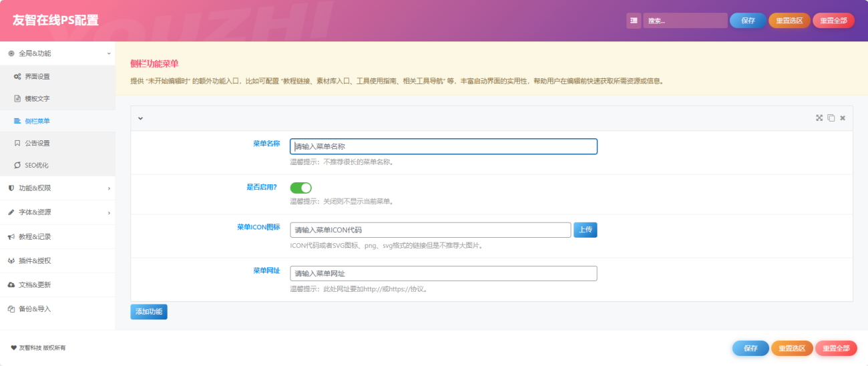868x366 pixels.
Task: Focus the 菜单网址 input field
Action: pyautogui.click(x=443, y=273)
